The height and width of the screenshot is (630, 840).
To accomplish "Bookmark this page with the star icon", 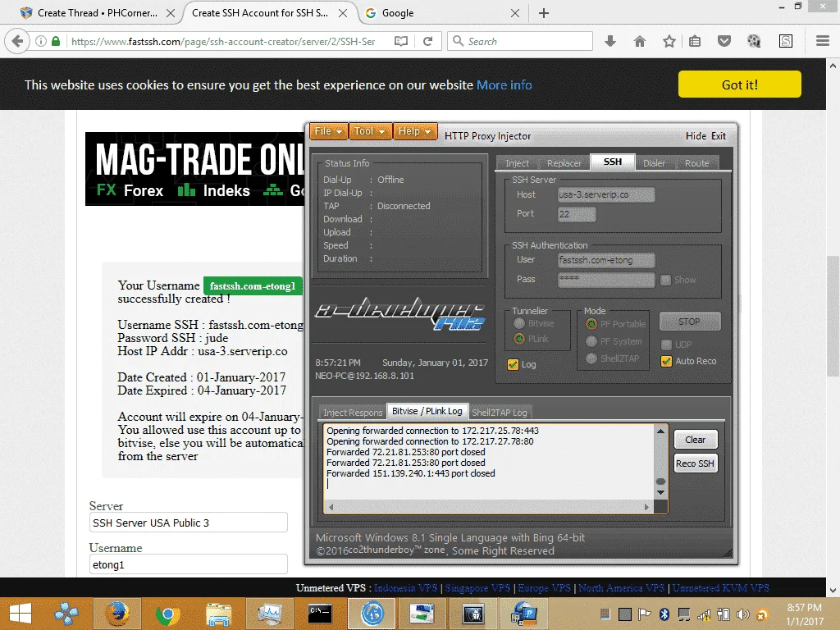I will pos(669,41).
